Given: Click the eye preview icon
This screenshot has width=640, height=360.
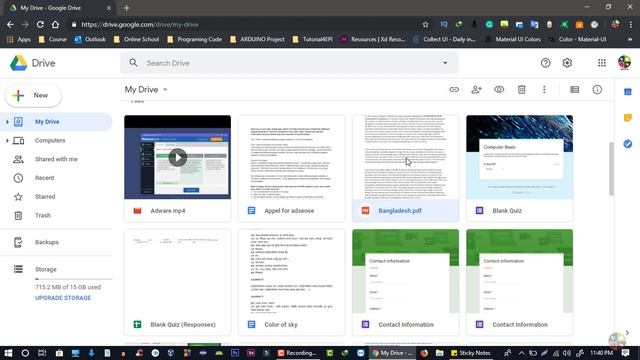Looking at the screenshot, I should 499,89.
